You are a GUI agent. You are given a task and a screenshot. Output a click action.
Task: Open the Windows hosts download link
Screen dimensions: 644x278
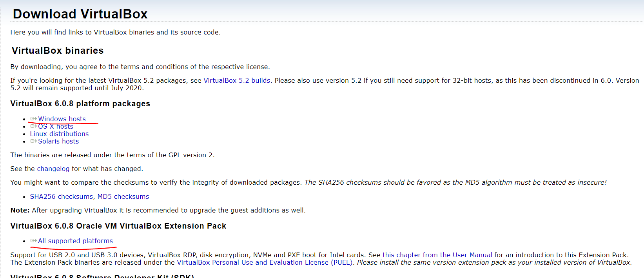pos(62,119)
